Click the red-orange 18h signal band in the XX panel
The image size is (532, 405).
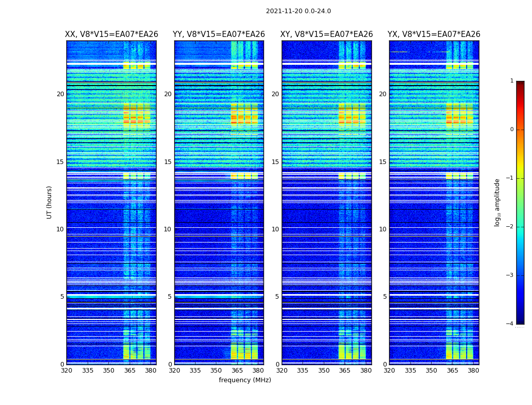(x=136, y=119)
